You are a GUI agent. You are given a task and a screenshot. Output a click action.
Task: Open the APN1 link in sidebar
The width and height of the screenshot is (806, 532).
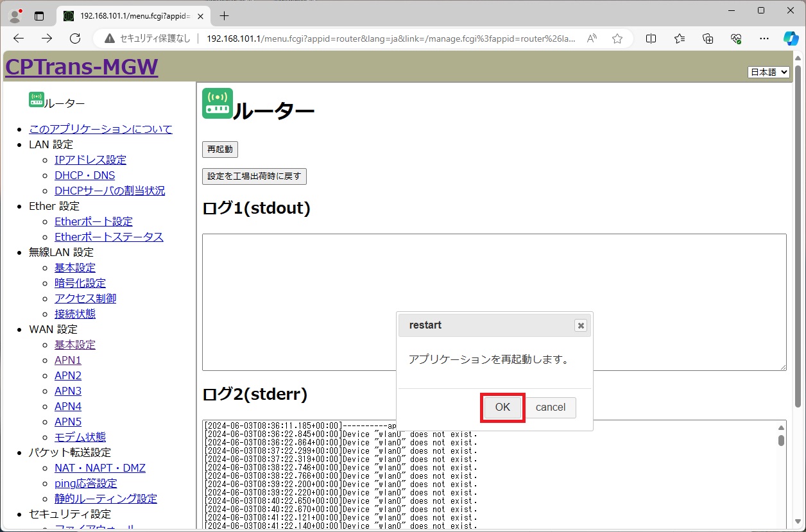(x=68, y=360)
